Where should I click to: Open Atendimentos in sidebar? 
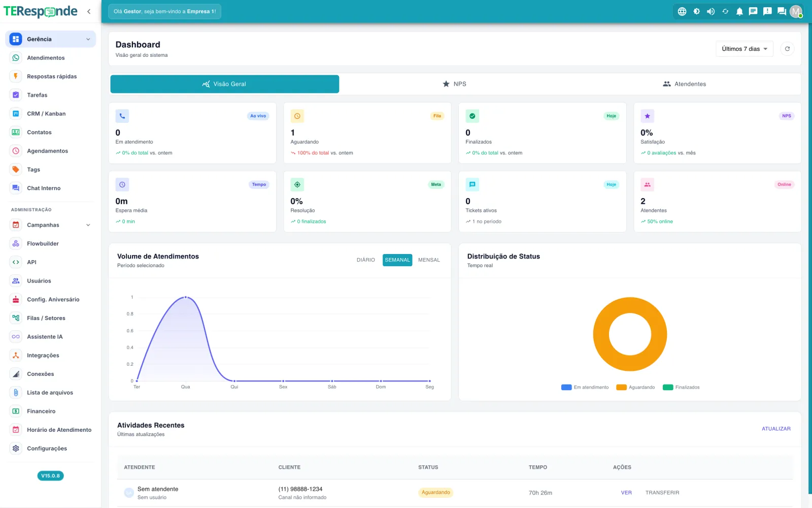point(50,58)
